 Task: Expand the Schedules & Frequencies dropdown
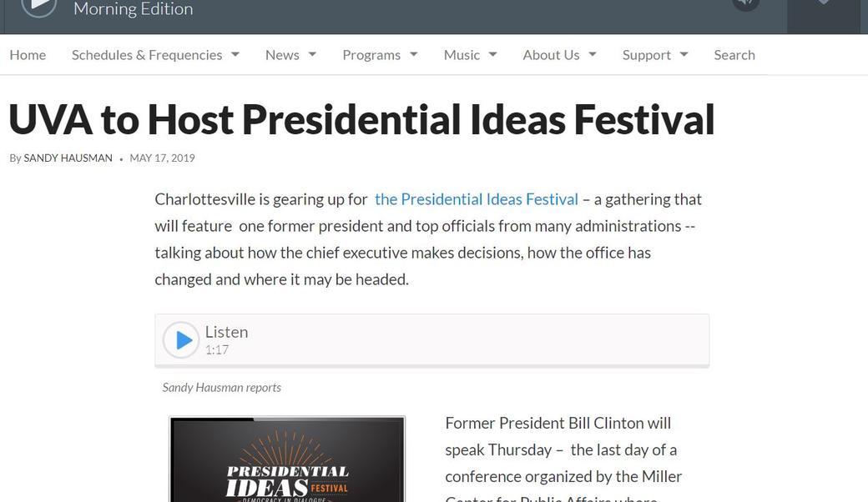coord(235,55)
